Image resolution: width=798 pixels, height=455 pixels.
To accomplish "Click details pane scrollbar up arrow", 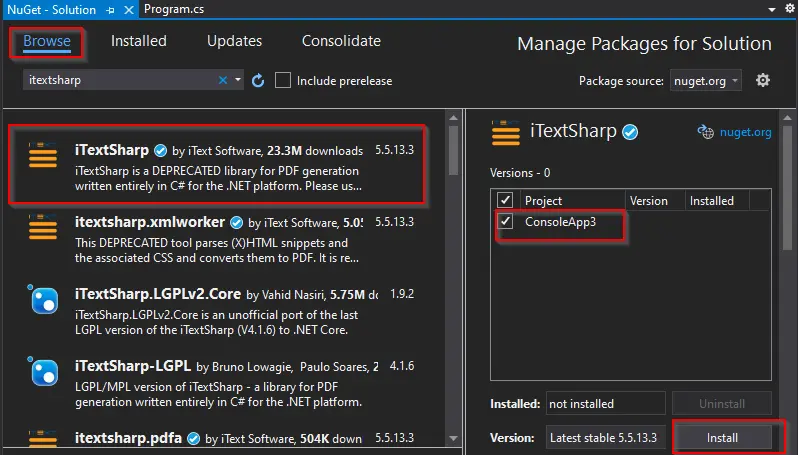I will (787, 118).
